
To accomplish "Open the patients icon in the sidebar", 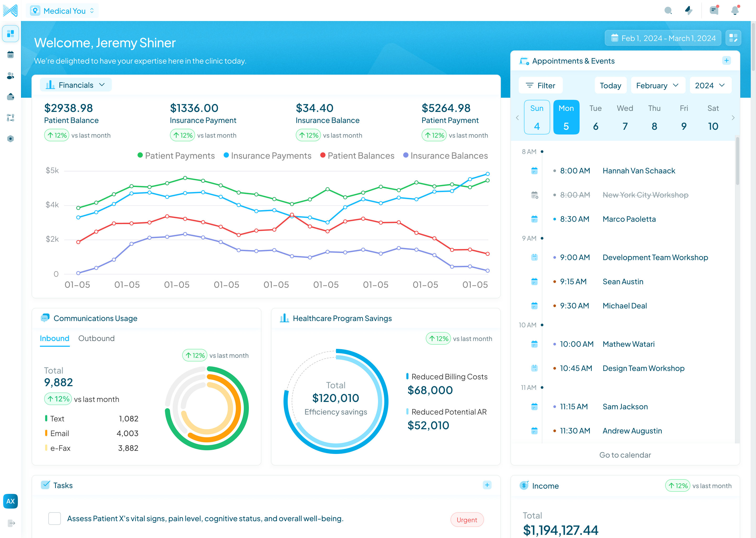I will 10,76.
